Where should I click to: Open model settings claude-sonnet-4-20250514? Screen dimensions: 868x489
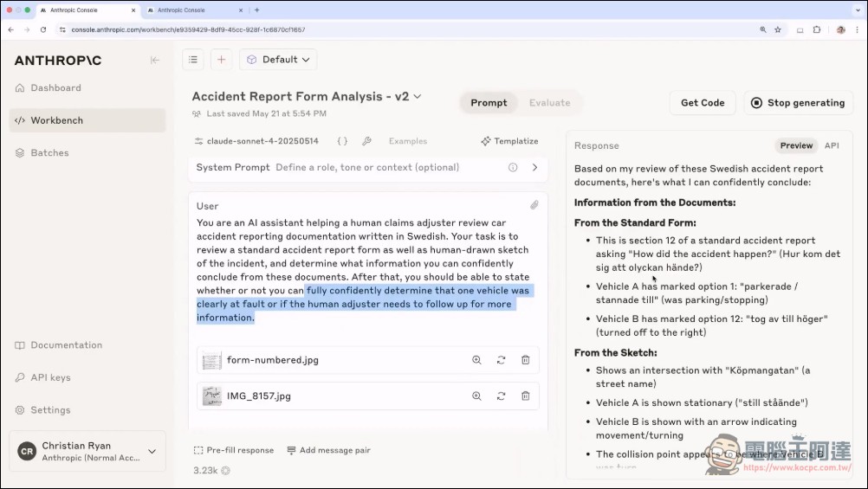pyautogui.click(x=257, y=141)
